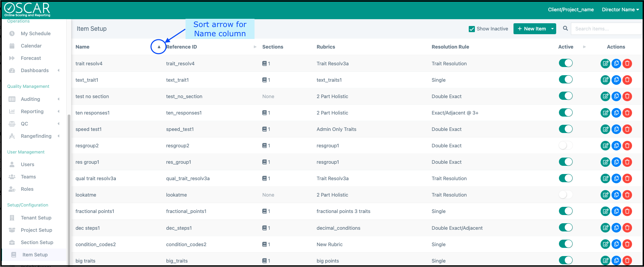
Task: Open Section Setup in the sidebar
Action: [x=37, y=242]
